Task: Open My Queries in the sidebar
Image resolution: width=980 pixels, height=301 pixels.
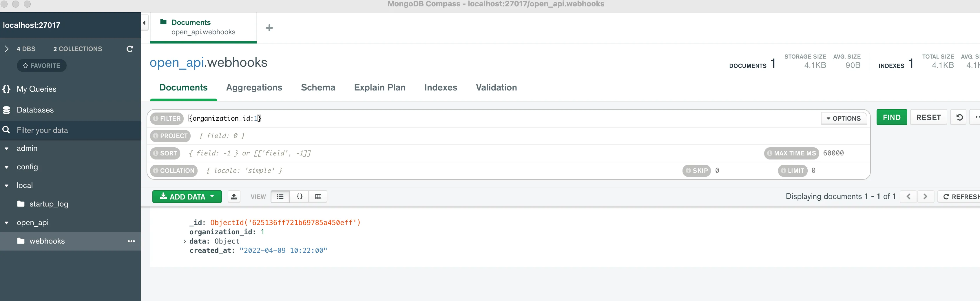Action: (x=37, y=89)
